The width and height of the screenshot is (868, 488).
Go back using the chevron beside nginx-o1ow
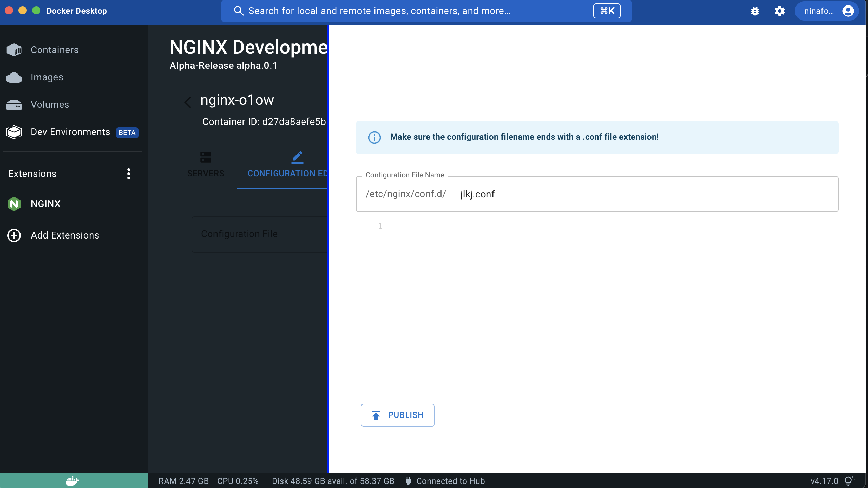pyautogui.click(x=188, y=102)
